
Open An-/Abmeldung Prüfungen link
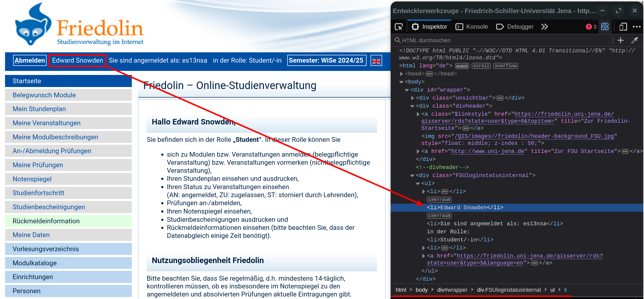pyautogui.click(x=68, y=151)
